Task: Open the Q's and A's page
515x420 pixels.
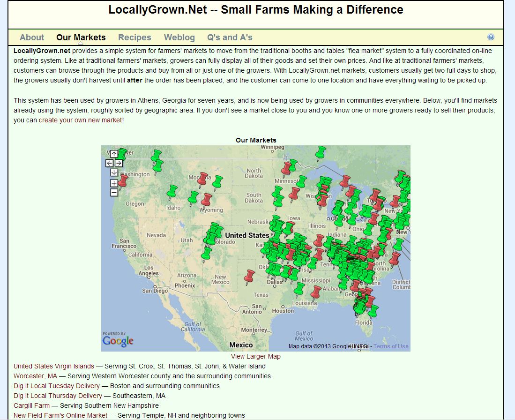Action: tap(230, 37)
